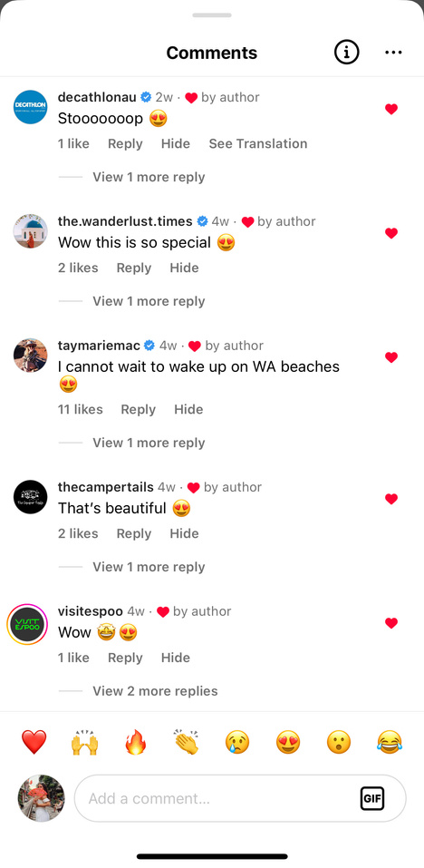Hide the the.wanderlust.times comment
Image resolution: width=424 pixels, height=868 pixels.
pos(184,268)
